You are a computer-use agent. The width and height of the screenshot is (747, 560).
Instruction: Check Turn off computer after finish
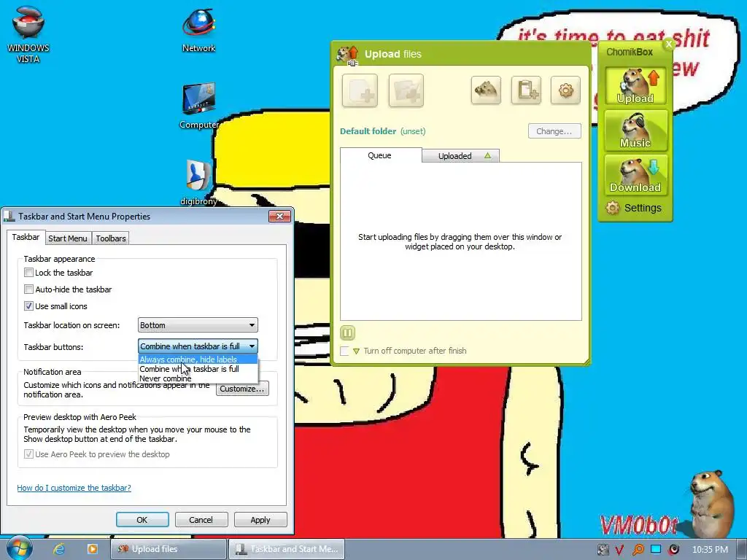344,351
